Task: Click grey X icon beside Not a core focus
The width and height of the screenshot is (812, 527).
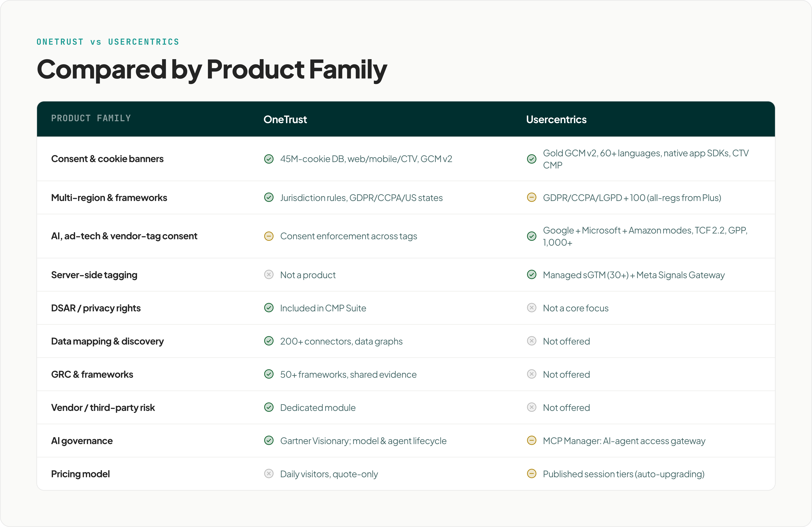Action: [532, 308]
